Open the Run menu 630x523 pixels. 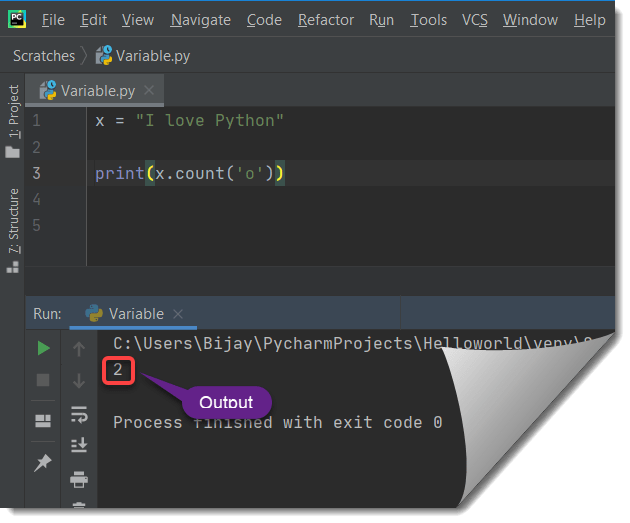point(381,20)
